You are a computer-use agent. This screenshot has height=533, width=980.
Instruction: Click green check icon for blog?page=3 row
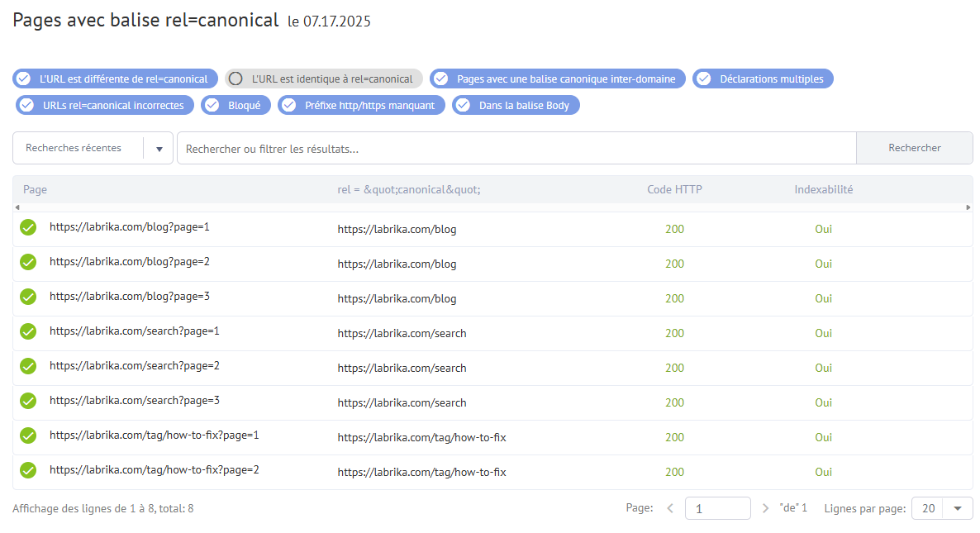tap(28, 297)
